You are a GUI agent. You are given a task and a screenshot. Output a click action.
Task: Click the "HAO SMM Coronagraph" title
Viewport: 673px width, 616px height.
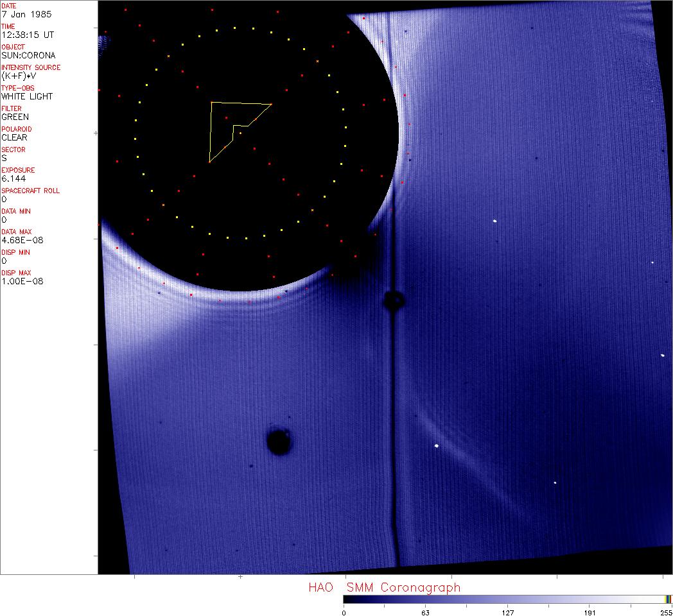point(384,587)
